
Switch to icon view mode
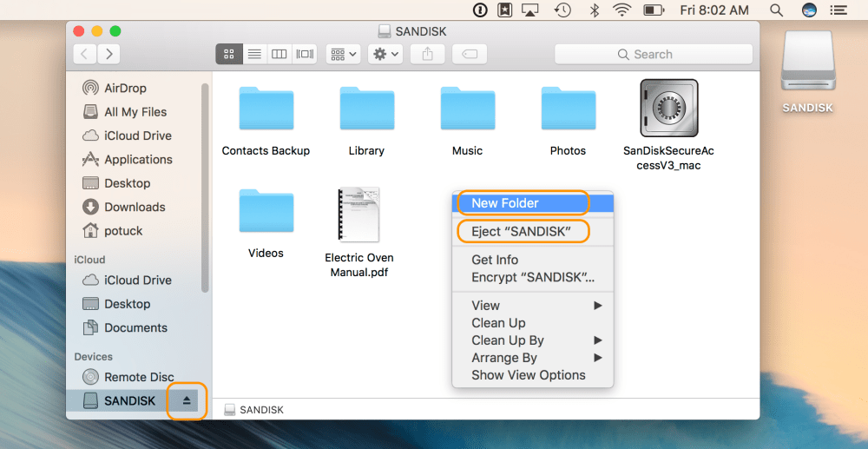tap(229, 54)
